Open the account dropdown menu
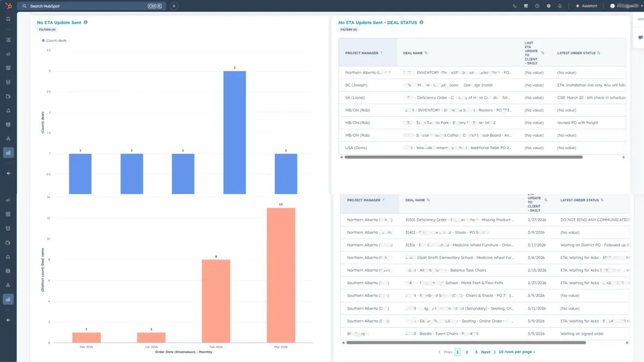Viewport: 644px width, 362px height. (x=624, y=6)
